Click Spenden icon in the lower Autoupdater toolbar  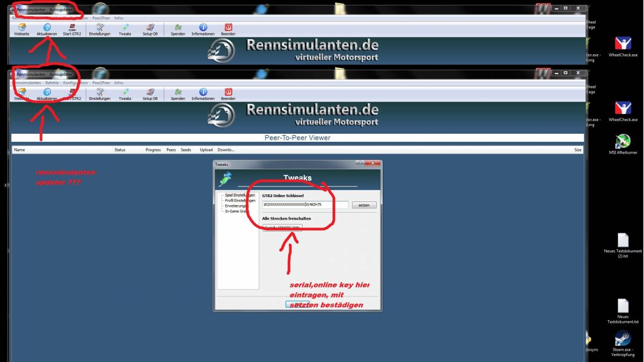tap(178, 93)
